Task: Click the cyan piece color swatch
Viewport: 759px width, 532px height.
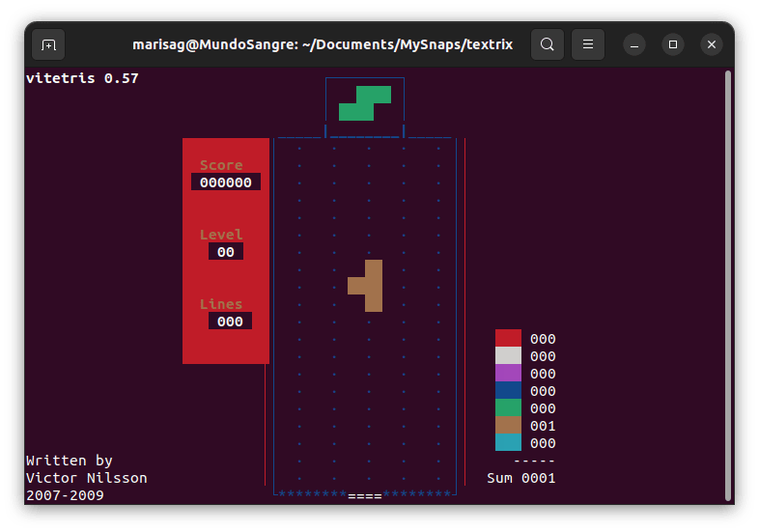Action: pyautogui.click(x=508, y=442)
